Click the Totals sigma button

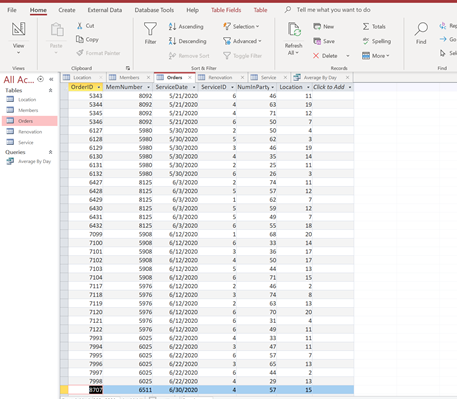tap(374, 26)
